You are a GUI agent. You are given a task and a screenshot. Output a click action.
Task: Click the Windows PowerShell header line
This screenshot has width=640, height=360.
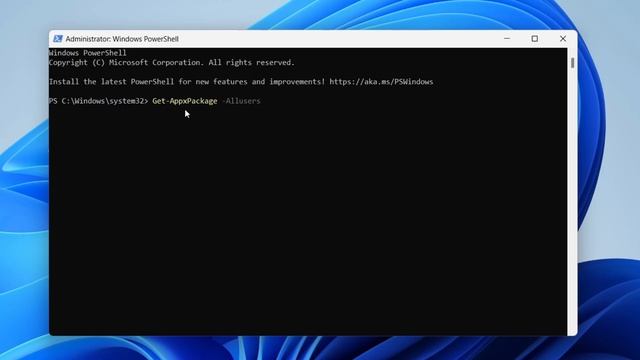coord(88,53)
